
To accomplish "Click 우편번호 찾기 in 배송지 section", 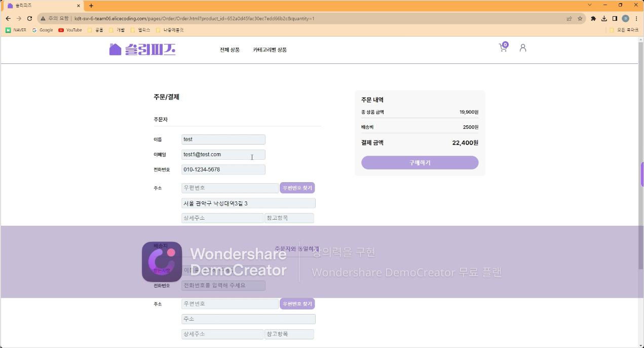I will 297,303.
